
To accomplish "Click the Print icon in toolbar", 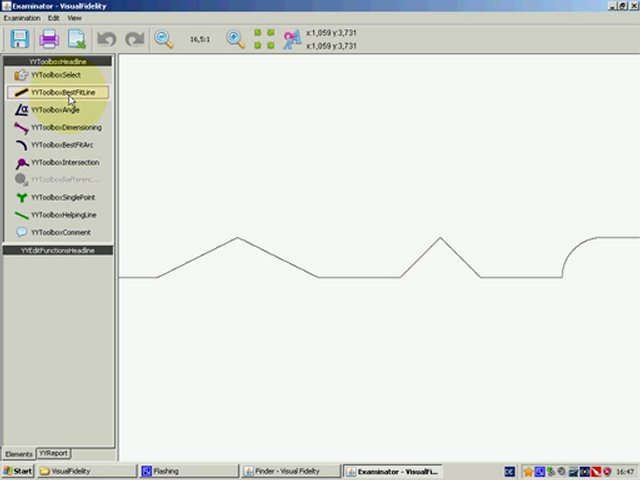I will click(x=48, y=39).
